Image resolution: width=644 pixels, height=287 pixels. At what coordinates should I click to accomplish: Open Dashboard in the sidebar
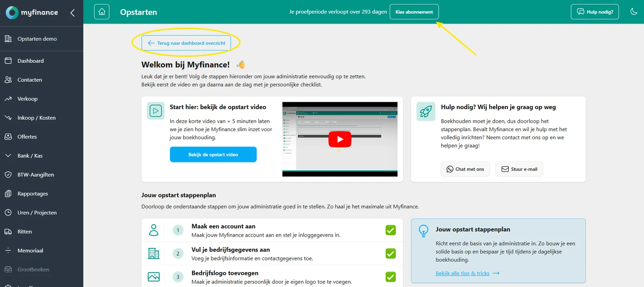(42, 61)
